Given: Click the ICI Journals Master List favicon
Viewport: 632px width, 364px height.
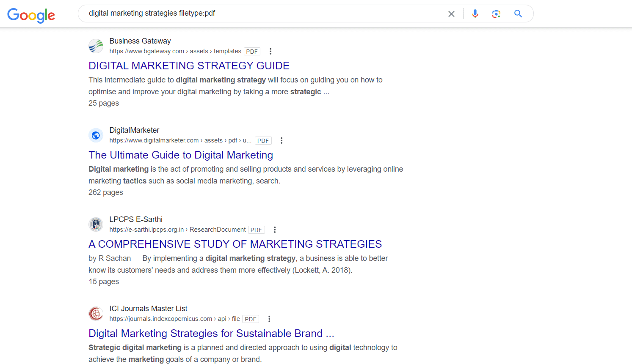Looking at the screenshot, I should pyautogui.click(x=96, y=313).
